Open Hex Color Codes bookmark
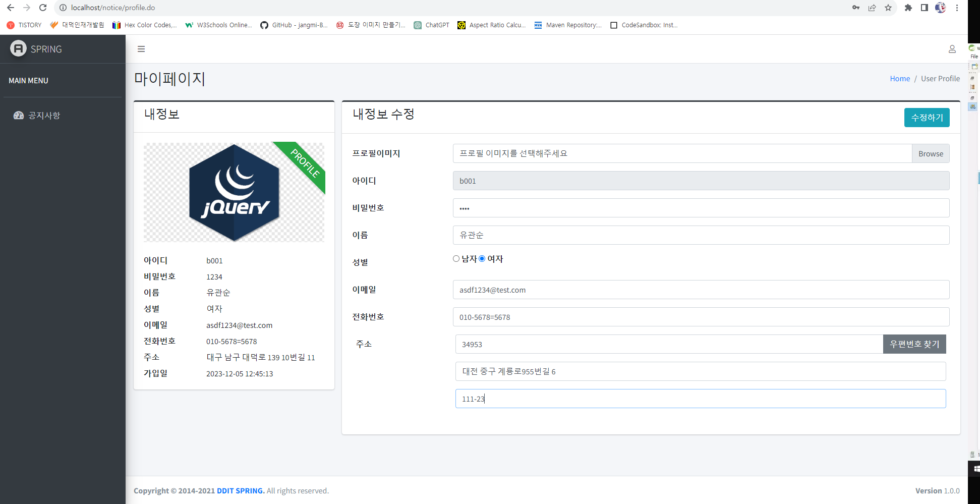The width and height of the screenshot is (980, 504). click(x=145, y=25)
